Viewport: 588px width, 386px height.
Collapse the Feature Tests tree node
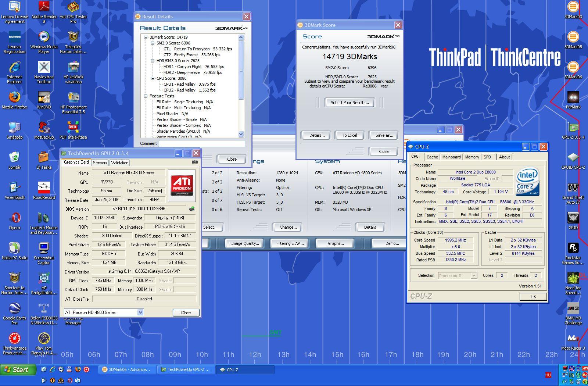(146, 96)
